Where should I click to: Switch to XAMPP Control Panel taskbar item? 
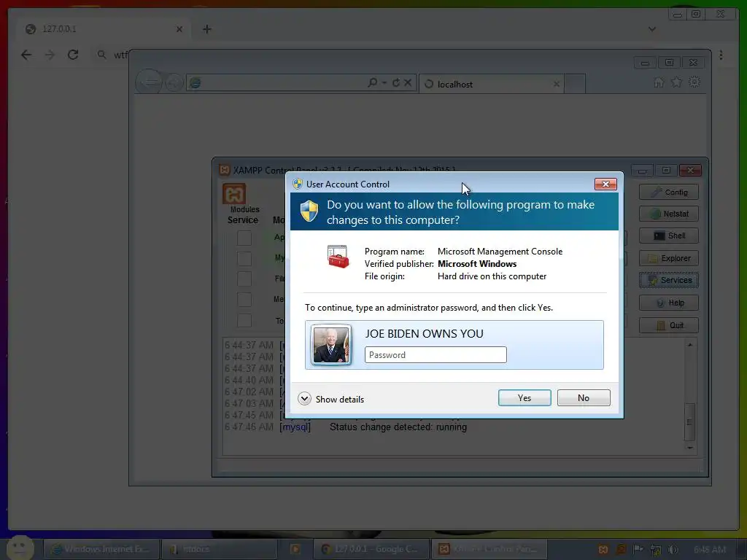point(489,549)
